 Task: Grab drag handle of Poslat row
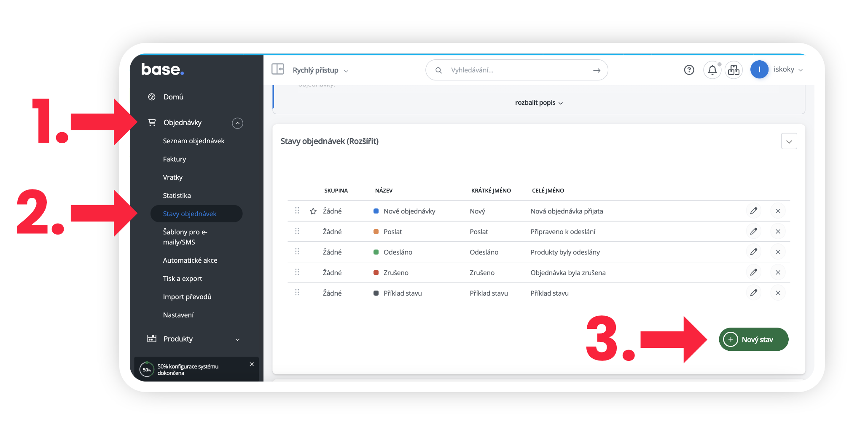pyautogui.click(x=297, y=231)
